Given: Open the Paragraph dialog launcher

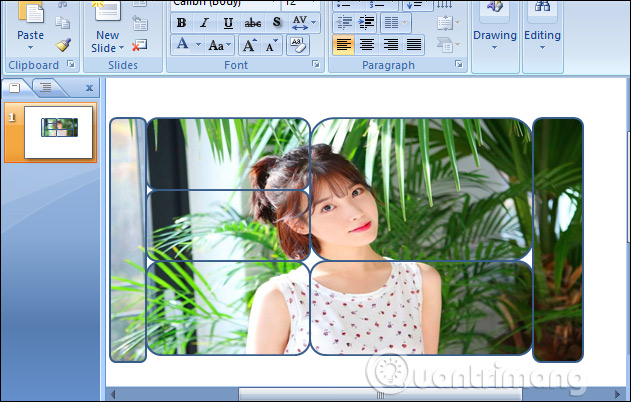Looking at the screenshot, I should coord(459,64).
